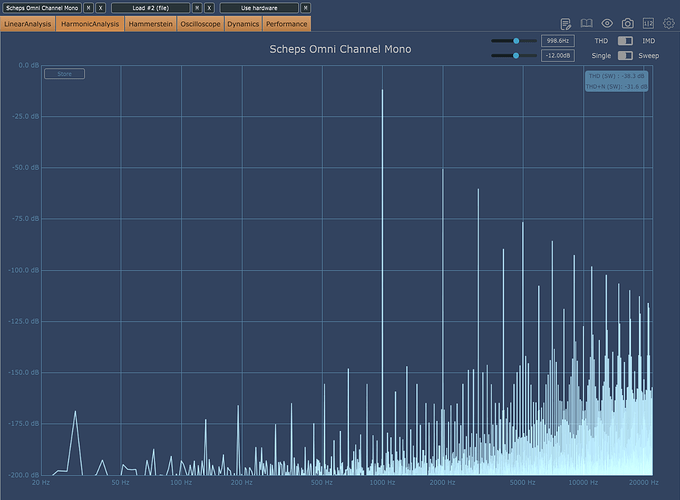Click the level slider near -12.00dB
This screenshot has width=680, height=500.
click(514, 56)
